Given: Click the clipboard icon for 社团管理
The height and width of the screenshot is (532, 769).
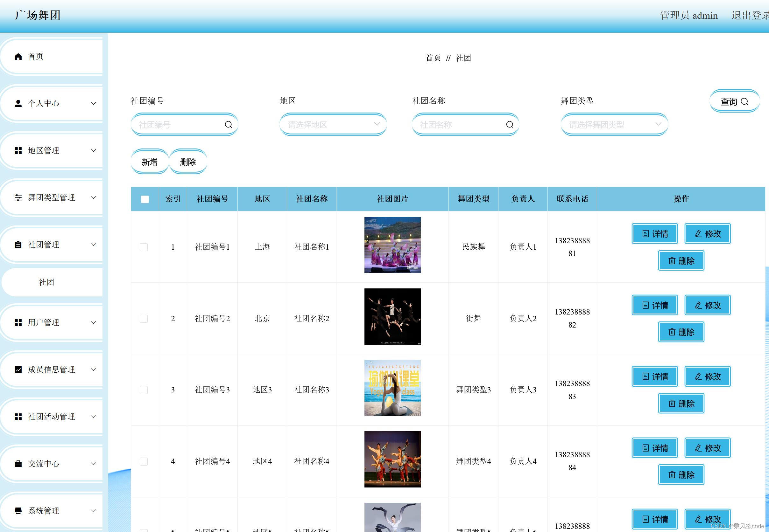Looking at the screenshot, I should pos(18,245).
